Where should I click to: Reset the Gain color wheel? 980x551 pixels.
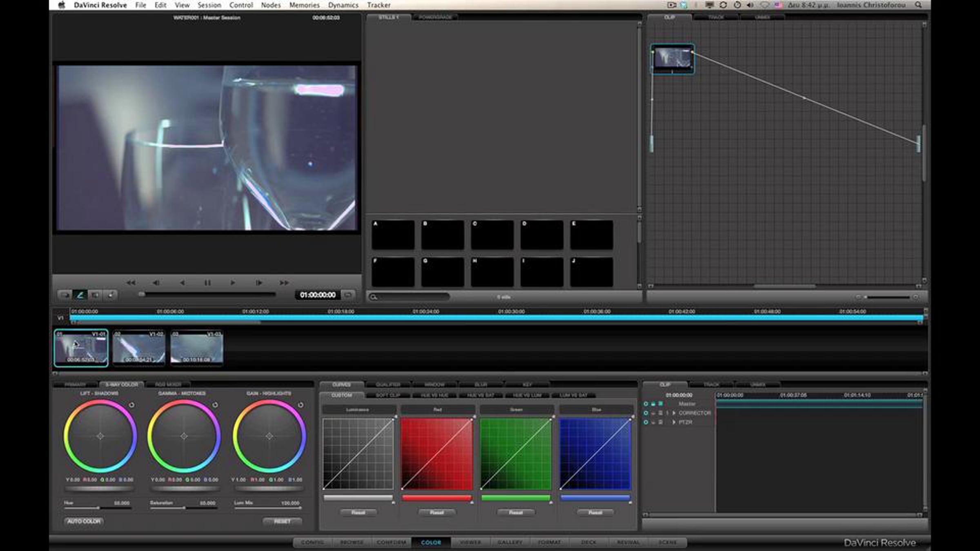pyautogui.click(x=301, y=405)
